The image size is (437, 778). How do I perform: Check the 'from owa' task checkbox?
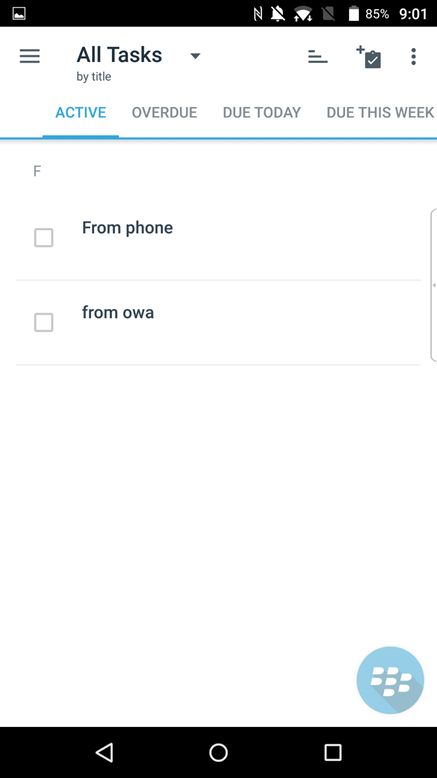pos(44,323)
